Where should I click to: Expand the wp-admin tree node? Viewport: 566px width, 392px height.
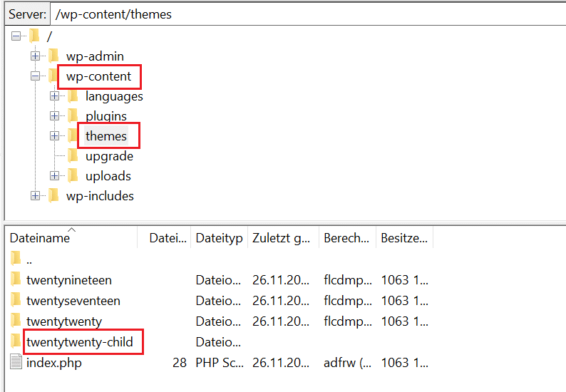(35, 56)
